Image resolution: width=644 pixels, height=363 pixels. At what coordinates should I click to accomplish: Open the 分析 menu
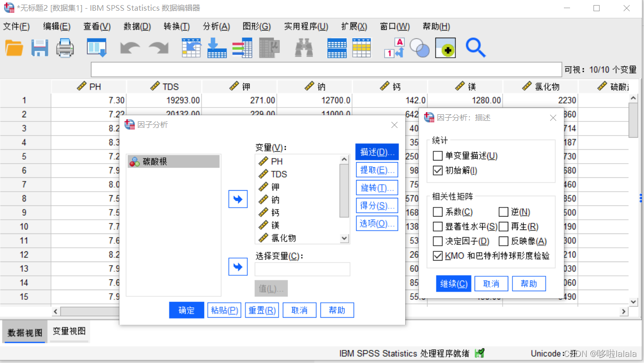point(216,27)
